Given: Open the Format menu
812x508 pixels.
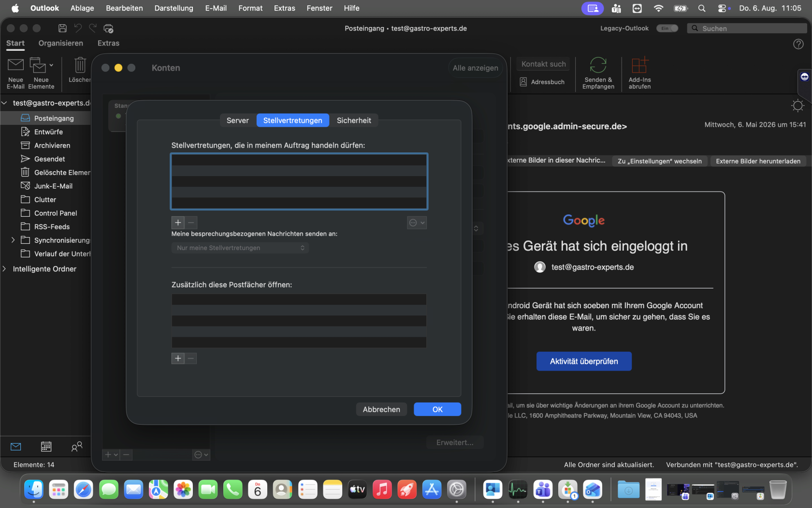Looking at the screenshot, I should (250, 8).
